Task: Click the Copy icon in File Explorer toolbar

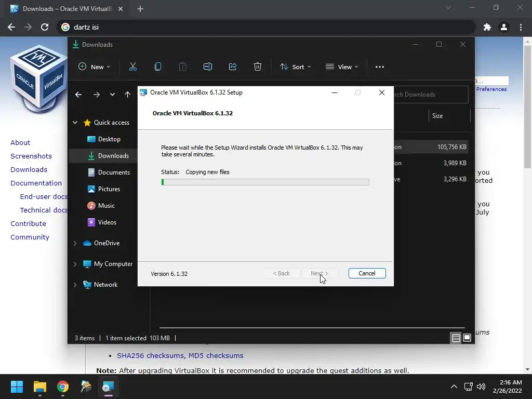Action: (x=158, y=67)
